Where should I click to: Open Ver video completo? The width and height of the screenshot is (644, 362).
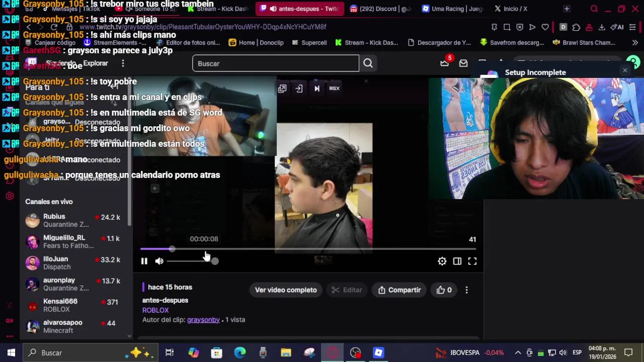pyautogui.click(x=286, y=290)
